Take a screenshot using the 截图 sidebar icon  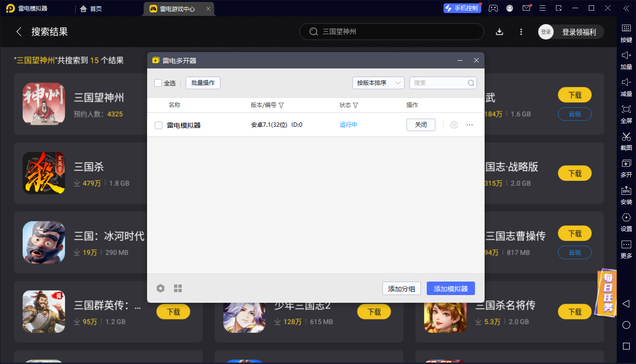click(625, 142)
